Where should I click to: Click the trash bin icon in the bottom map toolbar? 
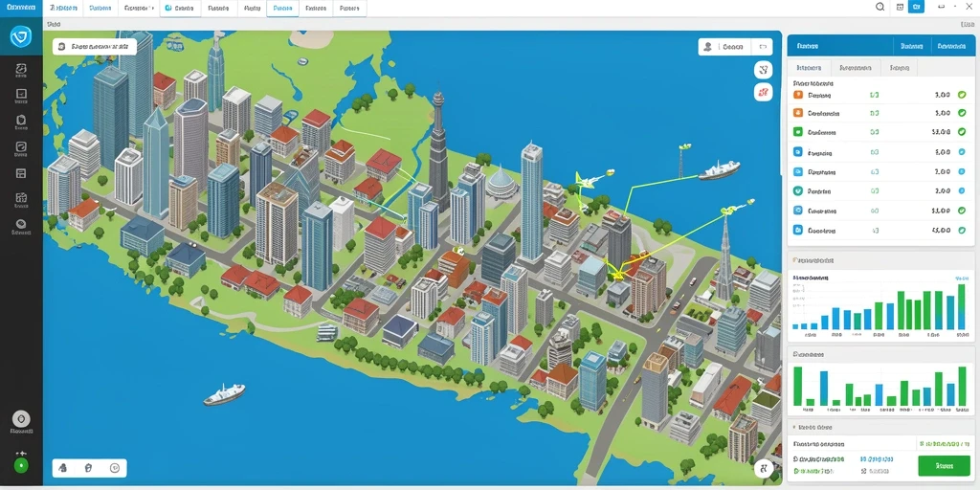(x=88, y=467)
